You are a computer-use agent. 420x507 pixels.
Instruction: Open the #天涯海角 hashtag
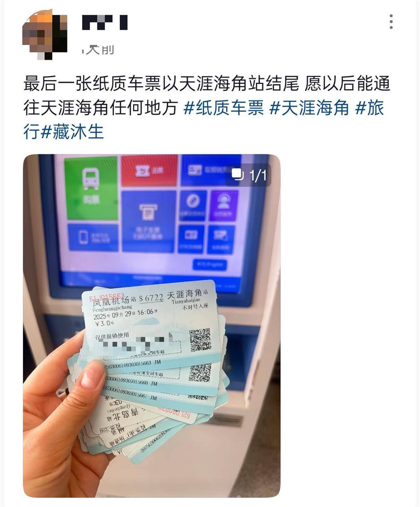click(x=309, y=108)
